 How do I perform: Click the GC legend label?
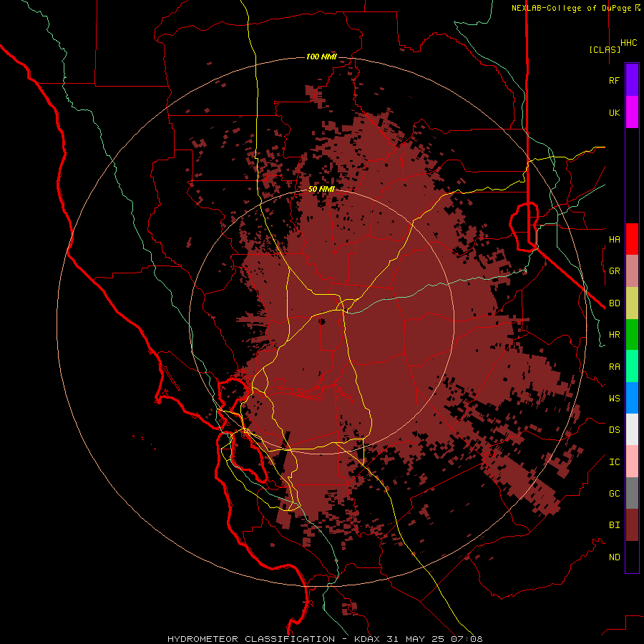[614, 493]
